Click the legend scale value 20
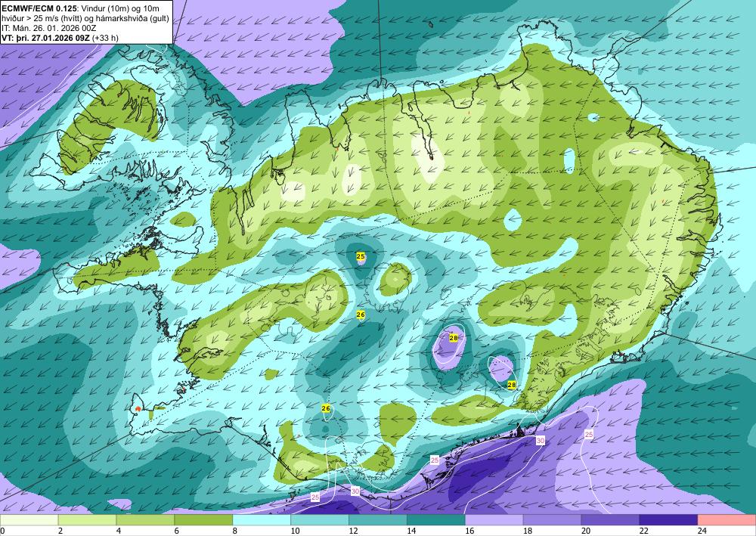756x536 pixels. [586, 531]
